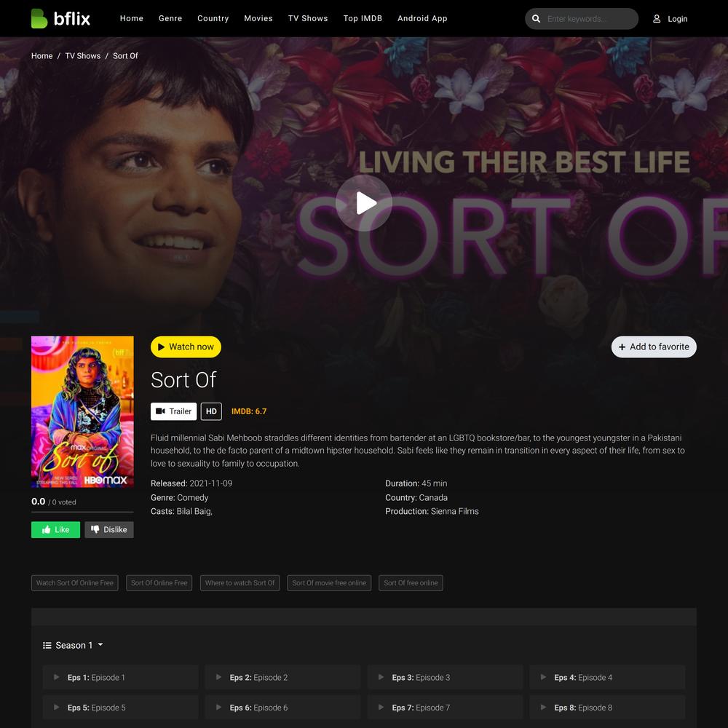Go to the TV Shows nav item
Viewport: 728px width, 728px height.
tap(308, 19)
